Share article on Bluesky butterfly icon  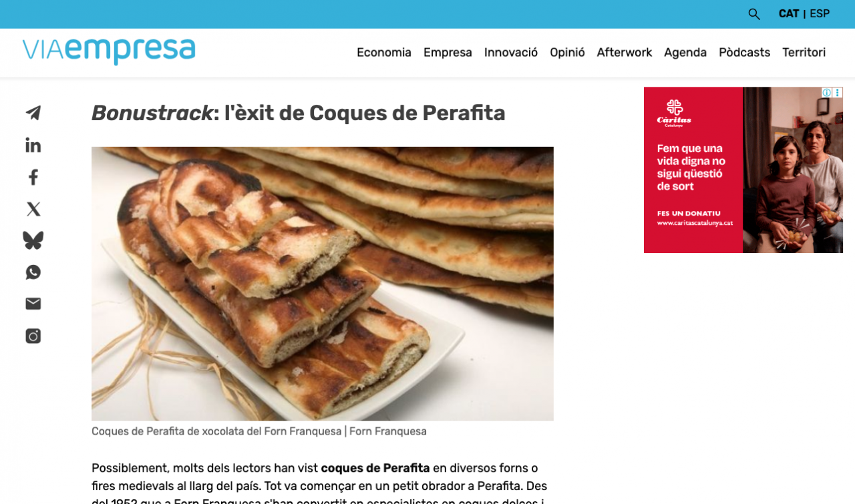click(x=33, y=240)
